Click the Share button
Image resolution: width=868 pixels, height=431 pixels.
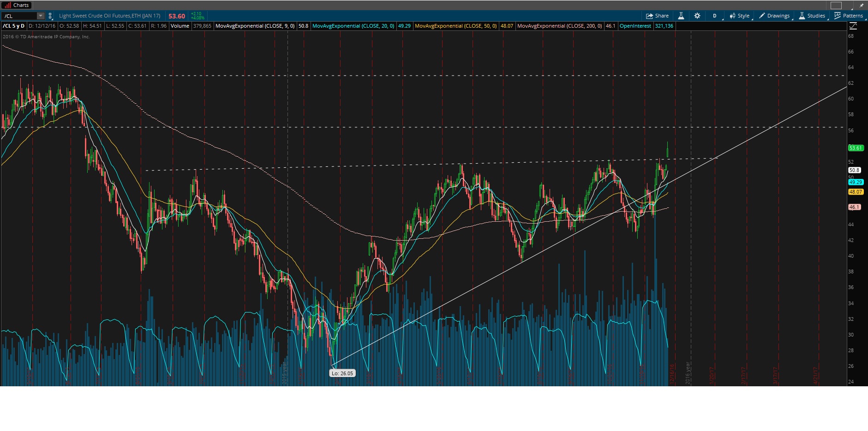pos(657,16)
